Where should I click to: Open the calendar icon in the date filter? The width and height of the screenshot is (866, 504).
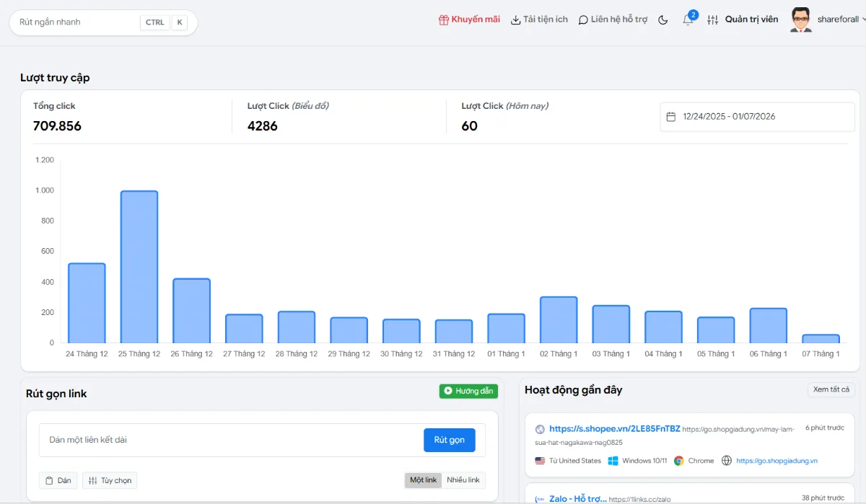(673, 116)
